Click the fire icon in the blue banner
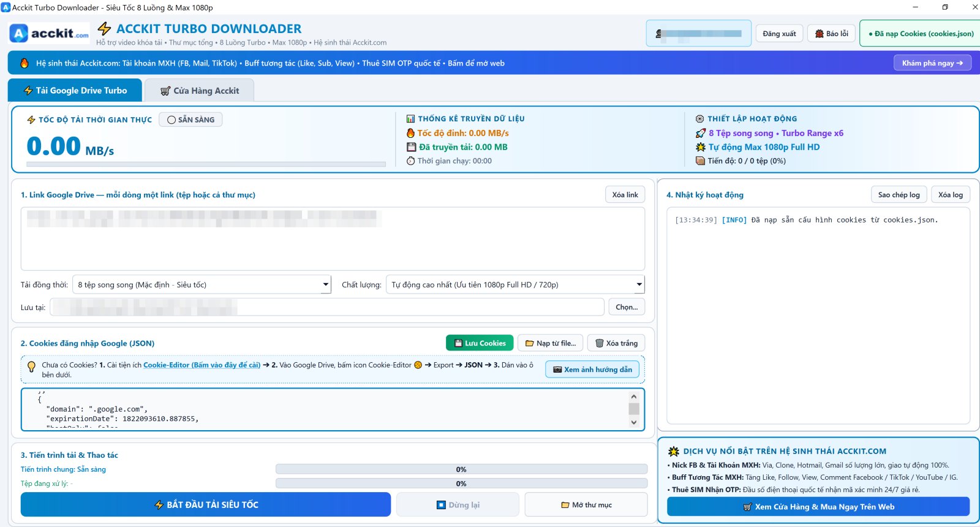 pyautogui.click(x=24, y=63)
